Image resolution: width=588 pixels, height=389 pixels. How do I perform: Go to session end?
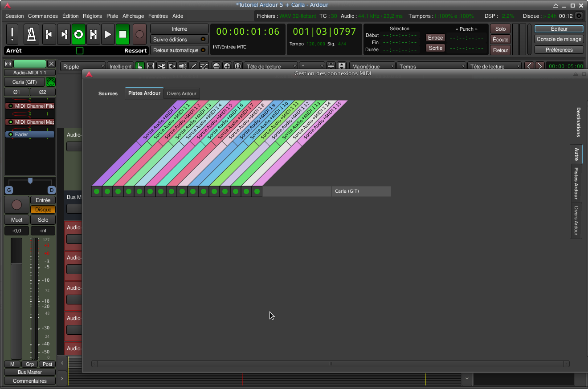(x=64, y=34)
